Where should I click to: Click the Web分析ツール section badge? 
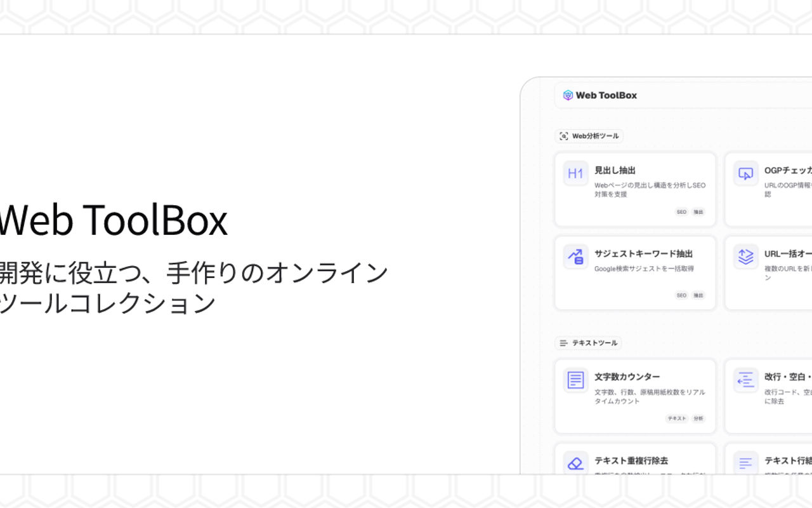589,136
